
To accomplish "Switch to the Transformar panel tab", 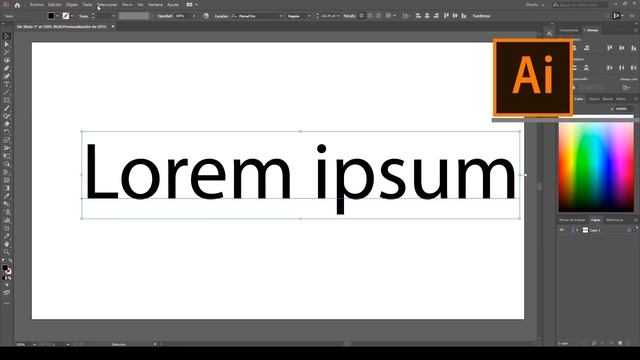I will [569, 30].
